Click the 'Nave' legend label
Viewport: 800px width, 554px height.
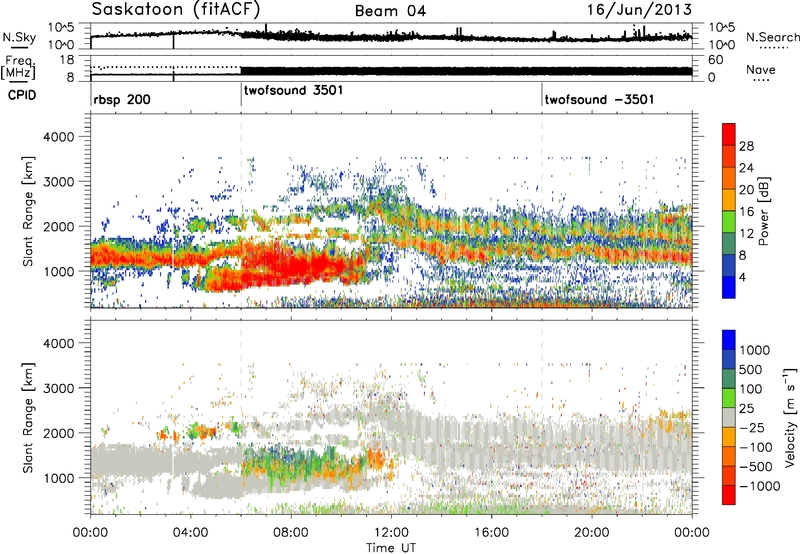[x=760, y=70]
